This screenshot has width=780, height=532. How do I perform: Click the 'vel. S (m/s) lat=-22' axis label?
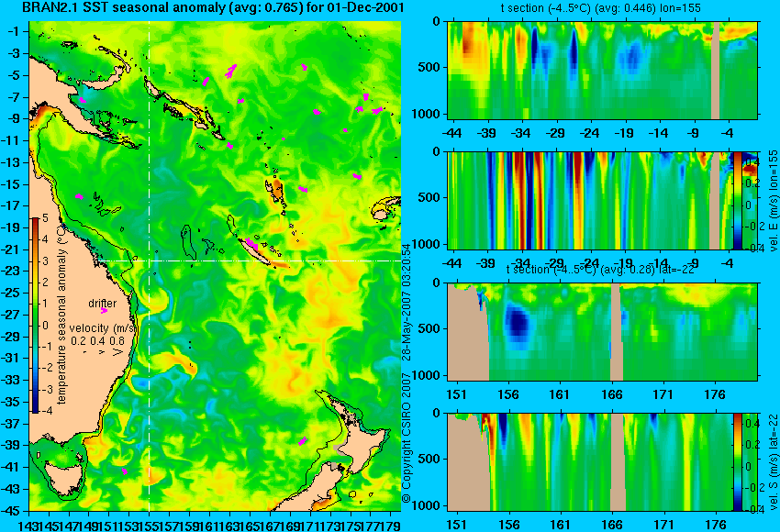click(x=773, y=462)
